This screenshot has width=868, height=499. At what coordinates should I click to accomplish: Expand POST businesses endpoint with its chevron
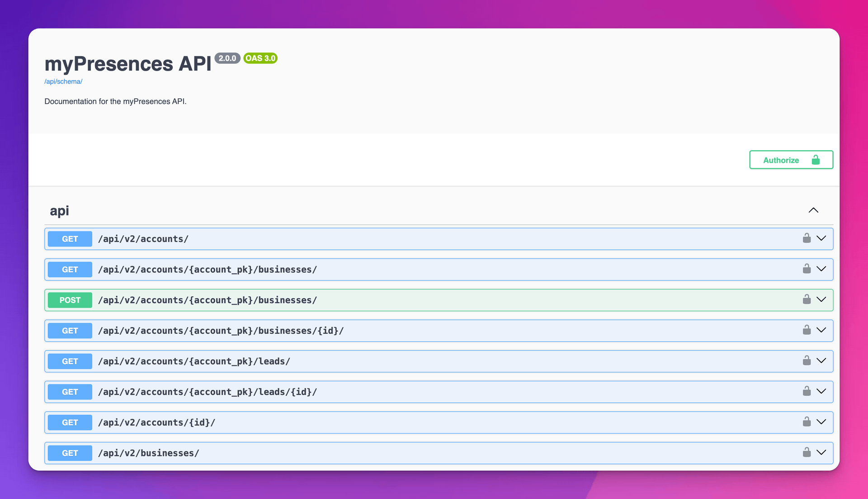821,299
